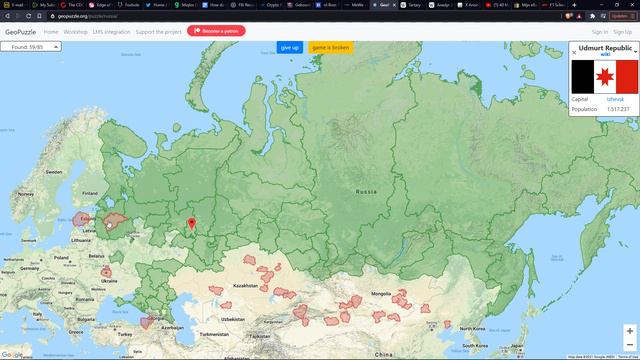Reload the GeoPuzzle page
This screenshot has width=640, height=360.
click(28, 16)
